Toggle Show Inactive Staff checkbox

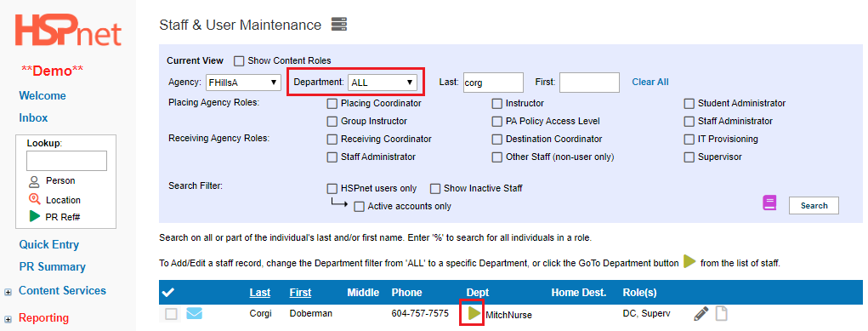(x=435, y=189)
